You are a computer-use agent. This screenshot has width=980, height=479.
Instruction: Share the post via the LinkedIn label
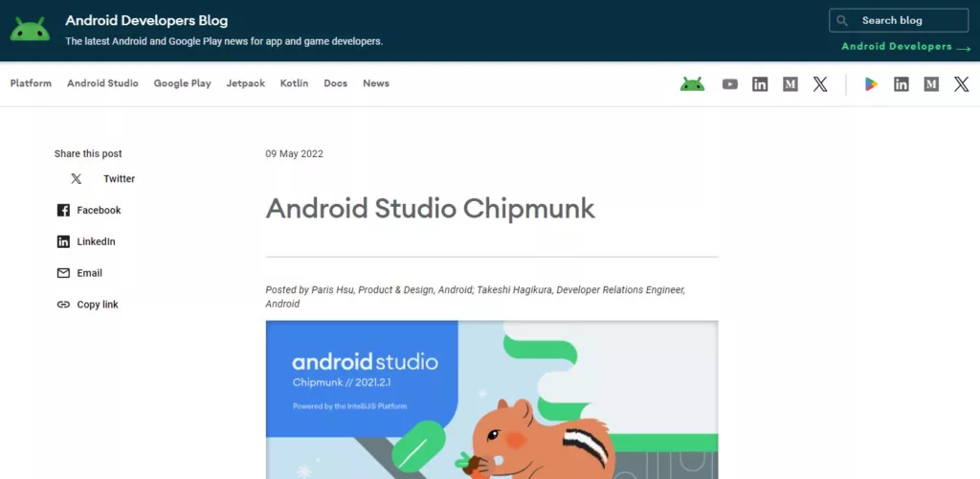(97, 241)
